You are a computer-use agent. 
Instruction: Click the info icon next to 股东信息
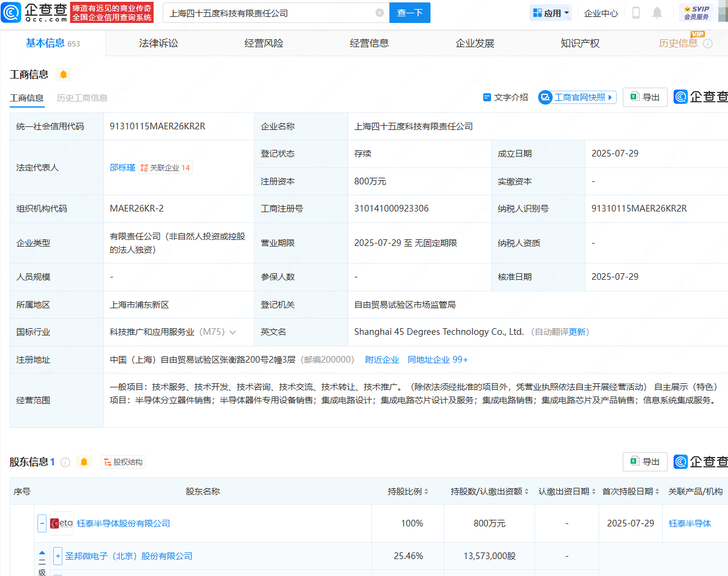tap(65, 462)
